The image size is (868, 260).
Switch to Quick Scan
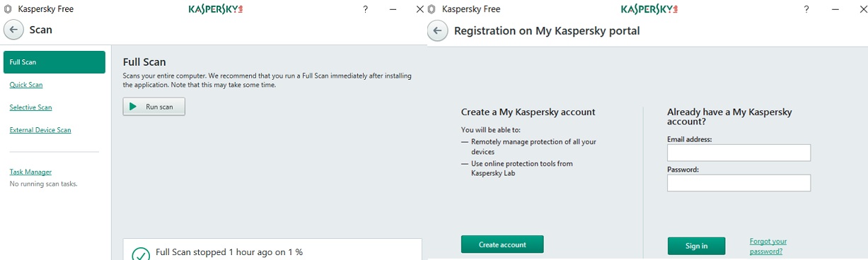point(26,85)
